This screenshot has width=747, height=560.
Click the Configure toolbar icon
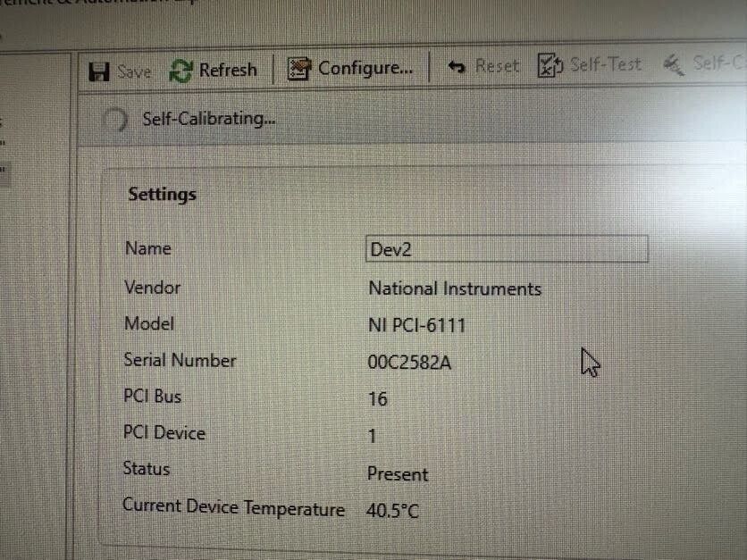click(x=299, y=69)
